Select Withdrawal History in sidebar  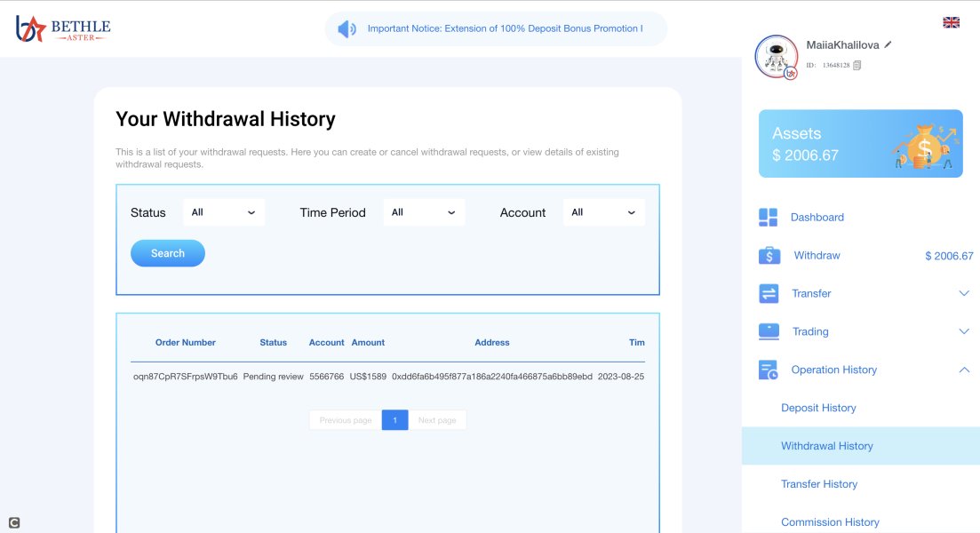coord(861,446)
